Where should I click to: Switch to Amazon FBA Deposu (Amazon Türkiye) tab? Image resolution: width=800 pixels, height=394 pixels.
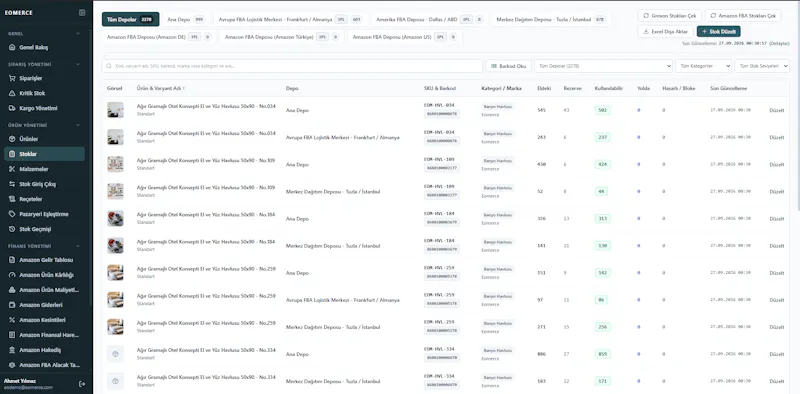coord(282,37)
